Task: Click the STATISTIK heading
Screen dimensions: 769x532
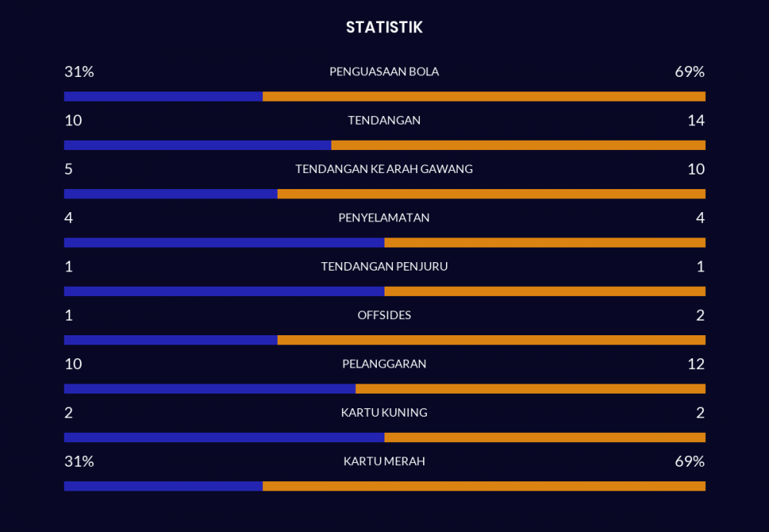Action: click(x=384, y=28)
